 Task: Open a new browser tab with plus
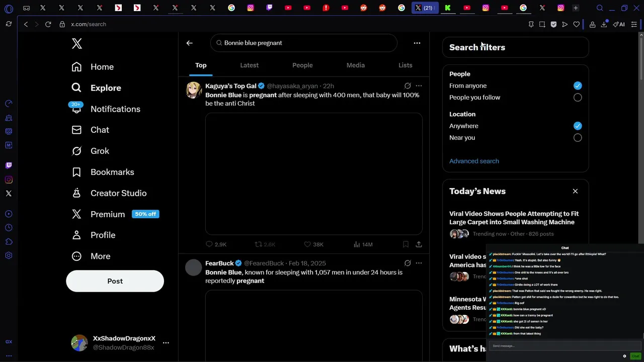tap(576, 8)
